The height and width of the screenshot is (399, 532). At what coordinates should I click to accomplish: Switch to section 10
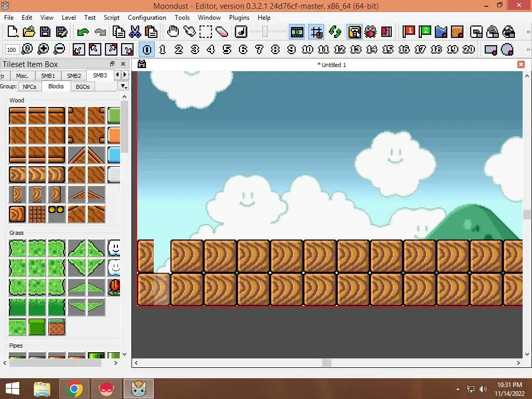pos(308,49)
